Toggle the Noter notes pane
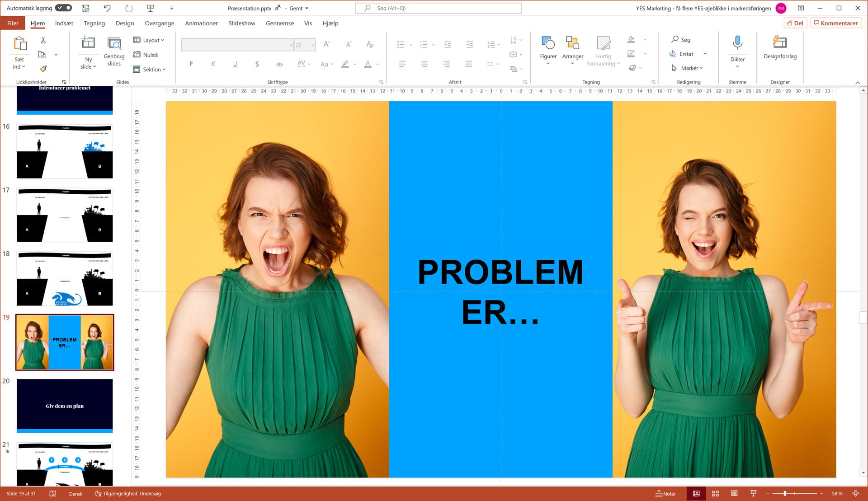 [665, 493]
